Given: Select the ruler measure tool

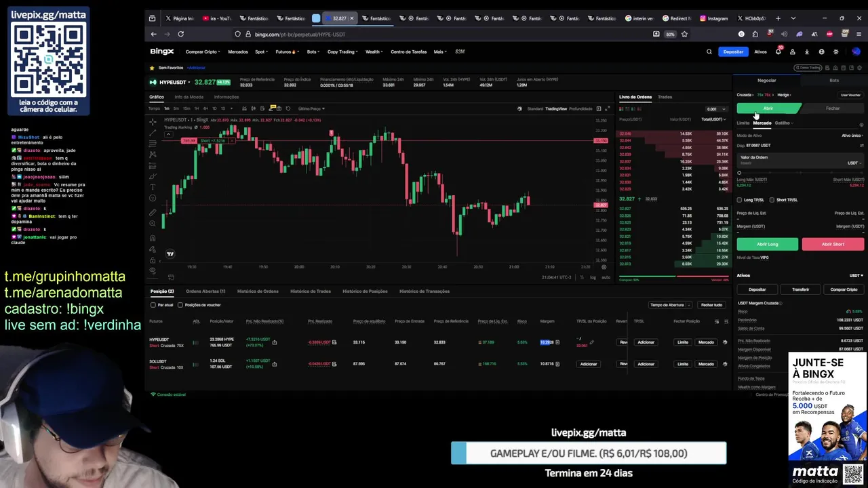Looking at the screenshot, I should coord(153,213).
